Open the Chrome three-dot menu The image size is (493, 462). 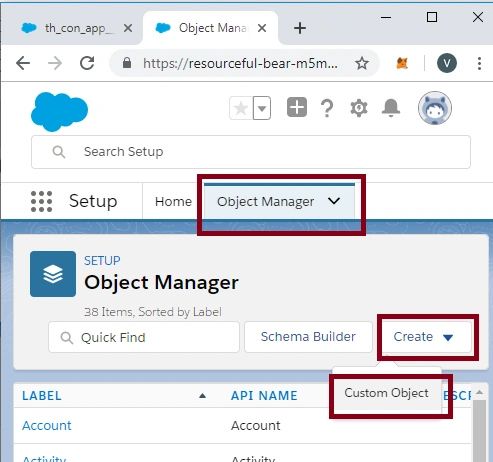pyautogui.click(x=479, y=63)
